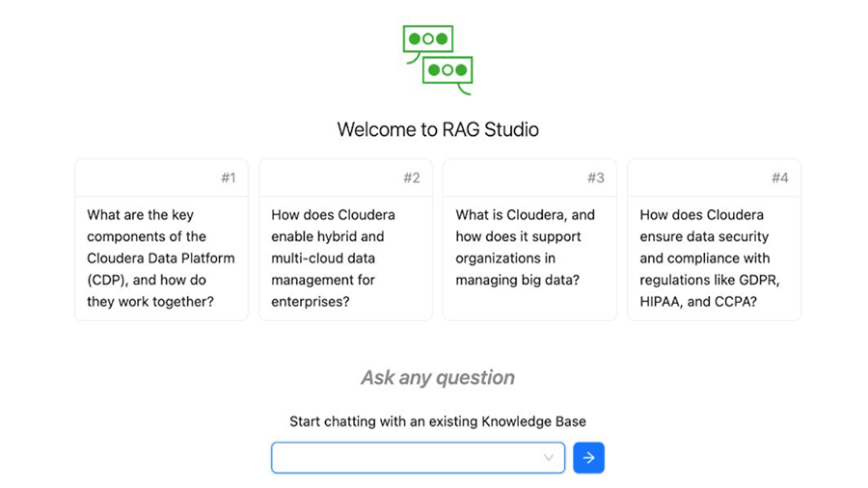Click right filled dot in upper chat bubble
This screenshot has width=868, height=488.
click(442, 40)
